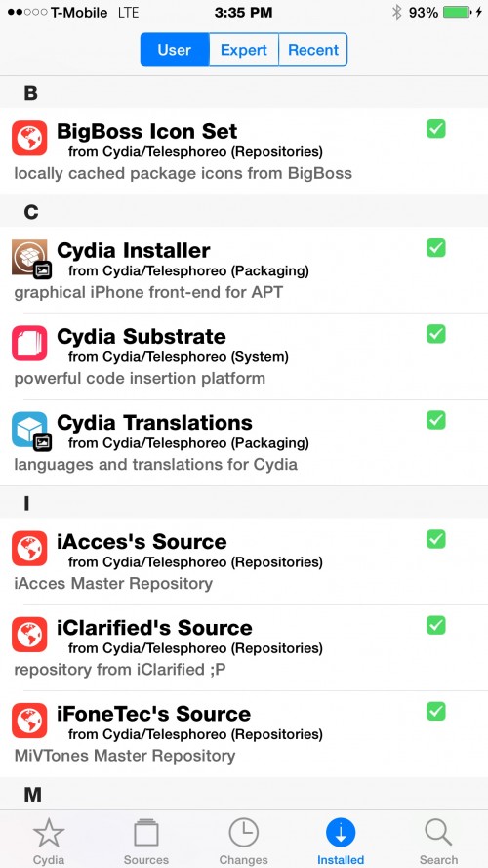
Task: Tap the Installed tab download icon
Action: coord(341,833)
